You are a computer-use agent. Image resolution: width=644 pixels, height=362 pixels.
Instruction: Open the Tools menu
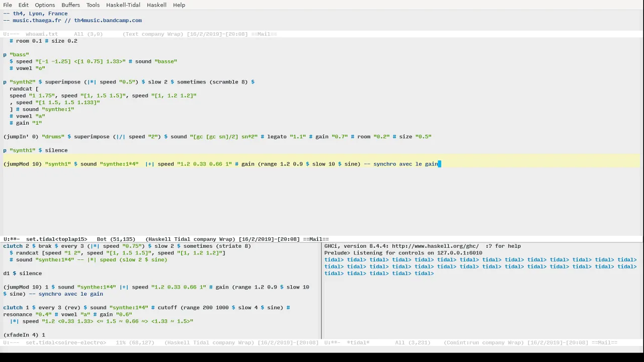pos(93,5)
